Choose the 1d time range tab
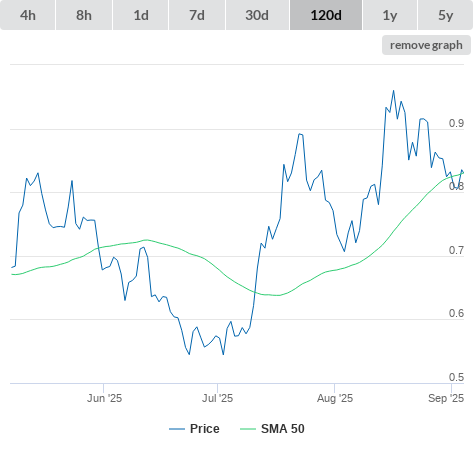Image resolution: width=474 pixels, height=455 pixels. pos(141,15)
